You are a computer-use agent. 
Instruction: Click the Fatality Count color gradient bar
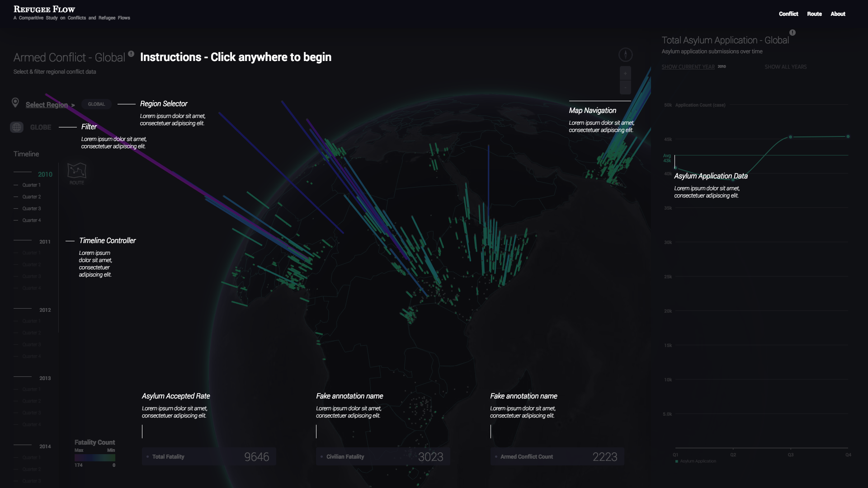coord(95,458)
